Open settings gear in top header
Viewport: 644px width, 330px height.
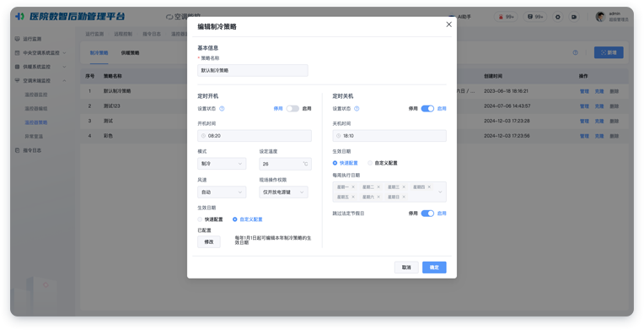557,17
